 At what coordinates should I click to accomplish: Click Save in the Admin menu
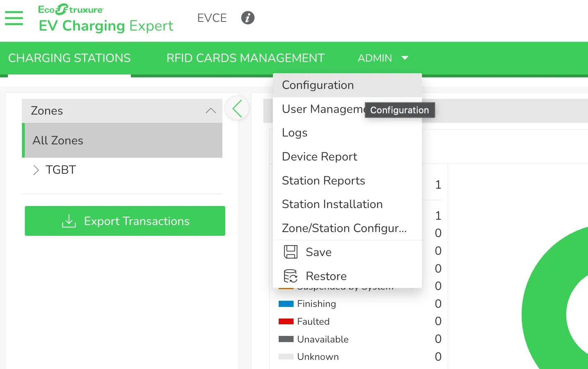(347, 252)
